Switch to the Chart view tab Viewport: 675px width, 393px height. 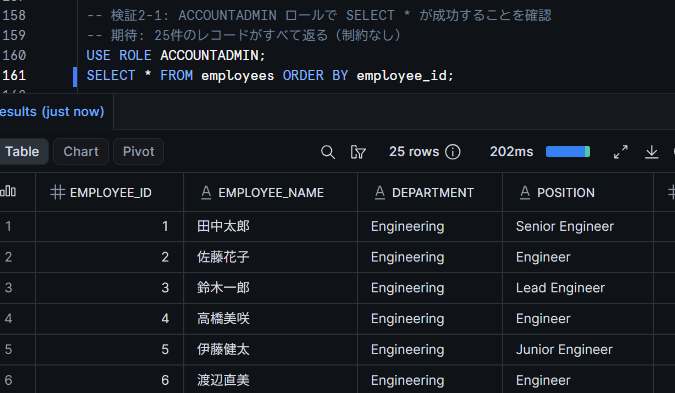[81, 152]
